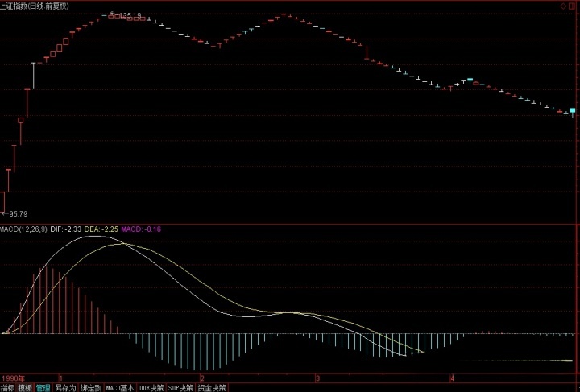Click month marker 3 on time axis
Screen dimensions: 580x392
coord(317,378)
